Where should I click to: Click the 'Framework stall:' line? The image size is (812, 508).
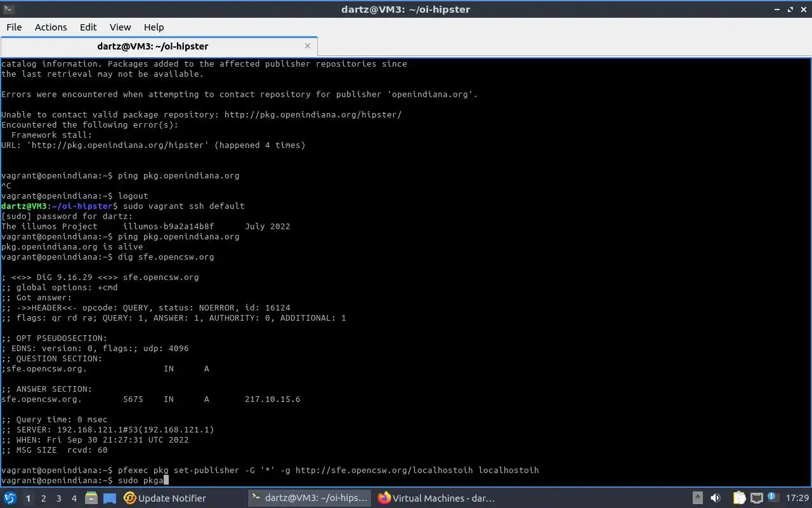point(51,135)
